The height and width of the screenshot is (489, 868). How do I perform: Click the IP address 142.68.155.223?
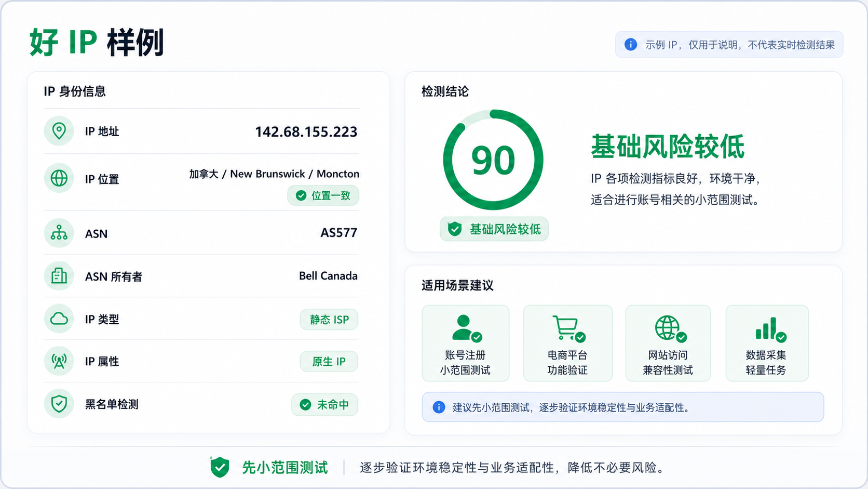[306, 132]
